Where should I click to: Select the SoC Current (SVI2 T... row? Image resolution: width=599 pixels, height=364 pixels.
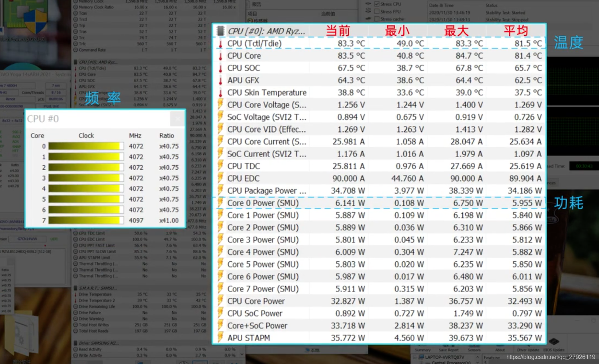[379, 154]
